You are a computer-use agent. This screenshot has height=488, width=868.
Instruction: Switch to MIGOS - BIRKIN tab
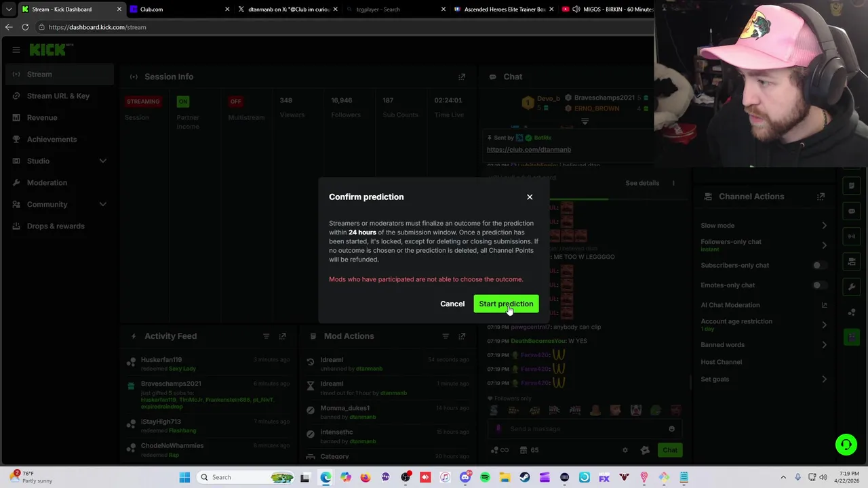(x=607, y=9)
